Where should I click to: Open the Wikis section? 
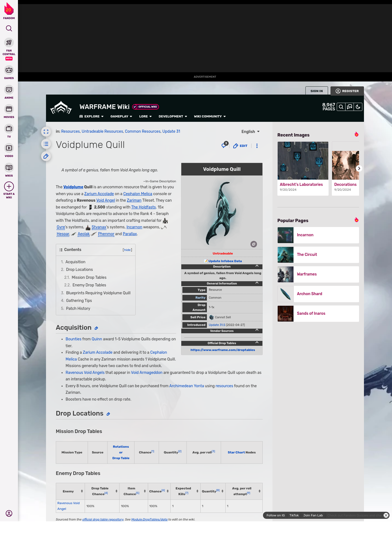click(9, 170)
